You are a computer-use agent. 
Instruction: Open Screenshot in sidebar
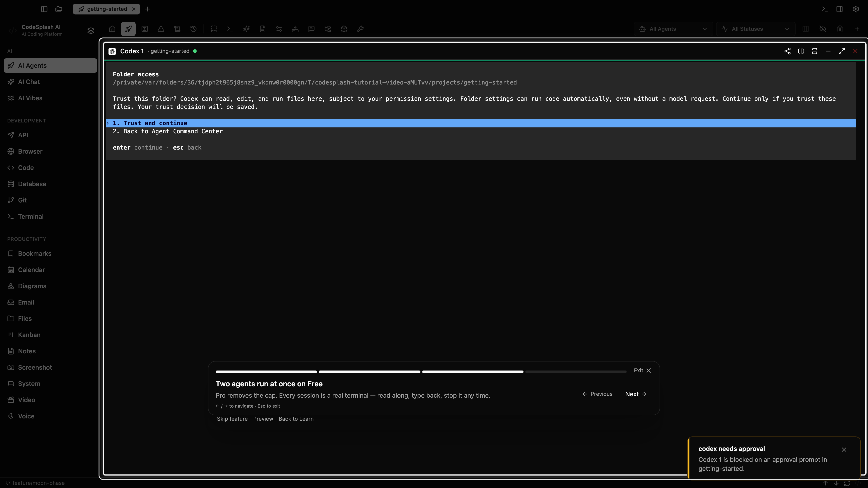point(51,367)
